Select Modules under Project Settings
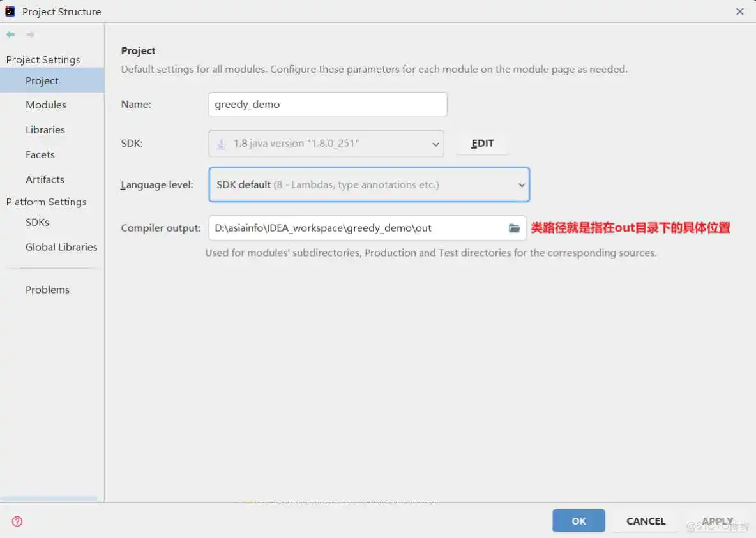Screen dimensions: 756x538 point(45,105)
